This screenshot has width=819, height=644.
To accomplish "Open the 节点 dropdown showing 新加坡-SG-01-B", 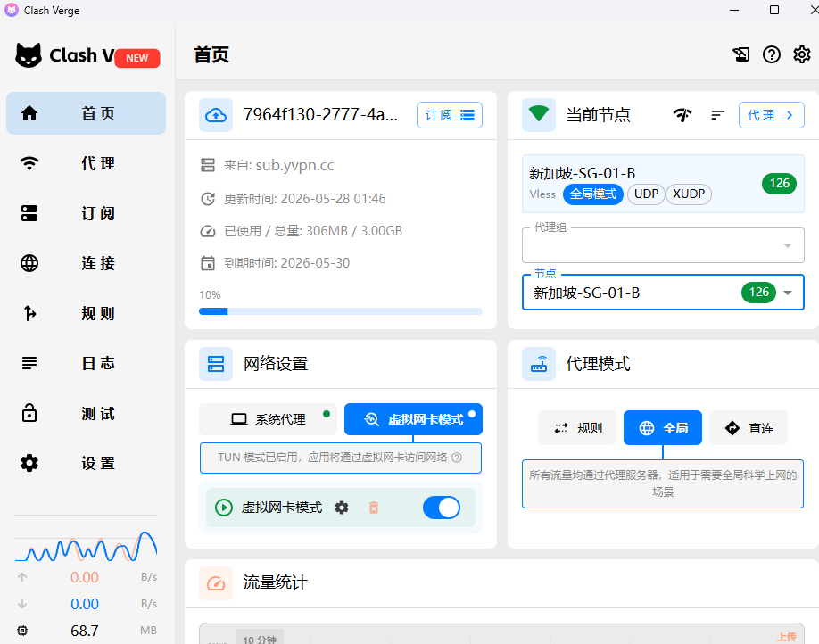I will click(x=663, y=293).
